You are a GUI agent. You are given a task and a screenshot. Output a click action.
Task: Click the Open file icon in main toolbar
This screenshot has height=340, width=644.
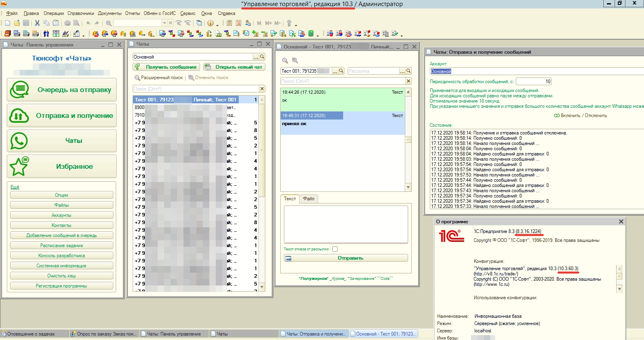tap(17, 23)
